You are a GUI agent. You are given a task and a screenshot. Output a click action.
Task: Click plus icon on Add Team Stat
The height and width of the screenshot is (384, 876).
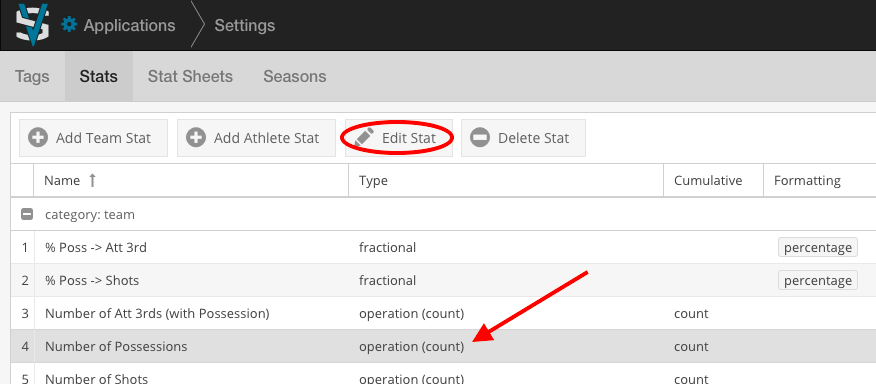[x=38, y=138]
